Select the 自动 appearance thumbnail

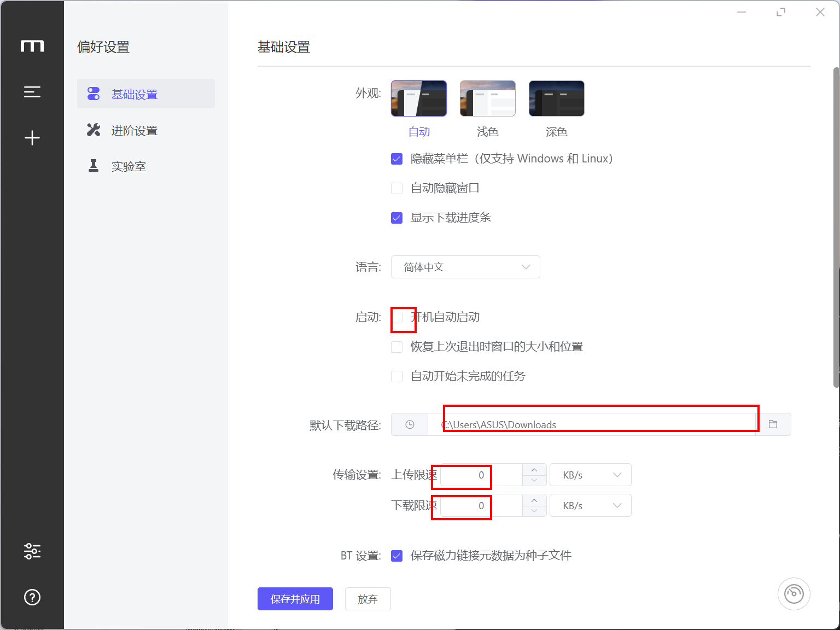click(419, 98)
